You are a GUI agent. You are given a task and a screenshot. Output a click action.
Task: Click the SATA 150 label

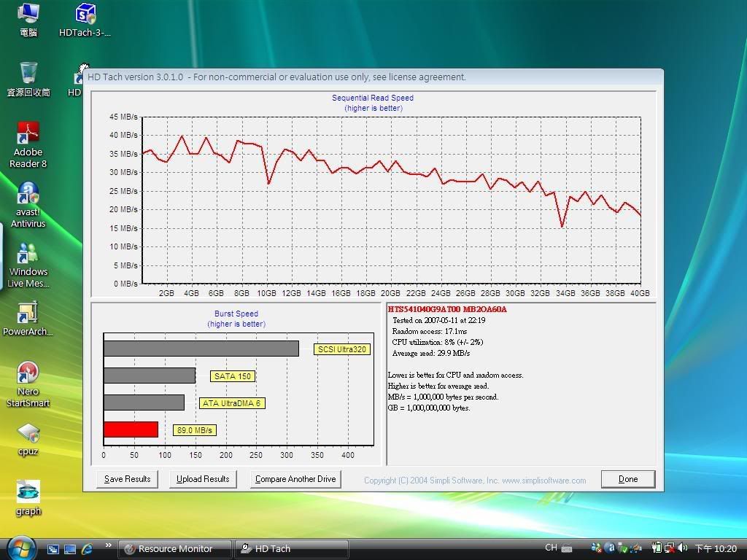coord(233,376)
